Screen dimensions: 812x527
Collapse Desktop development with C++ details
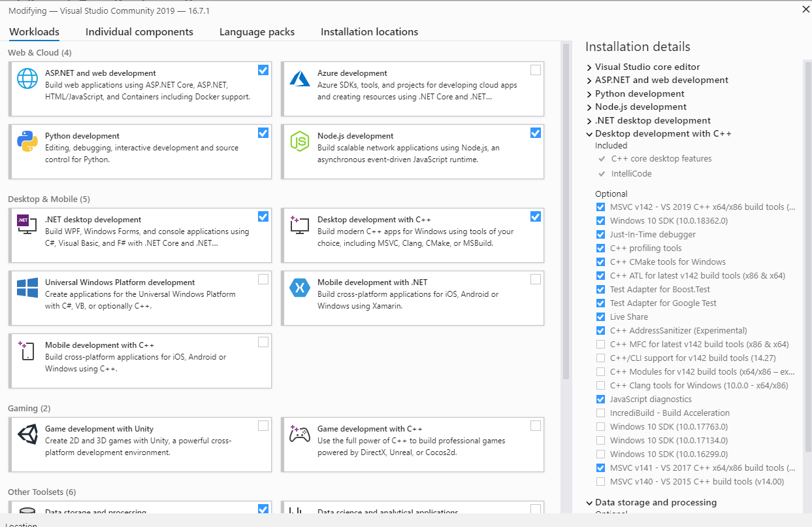click(x=589, y=133)
